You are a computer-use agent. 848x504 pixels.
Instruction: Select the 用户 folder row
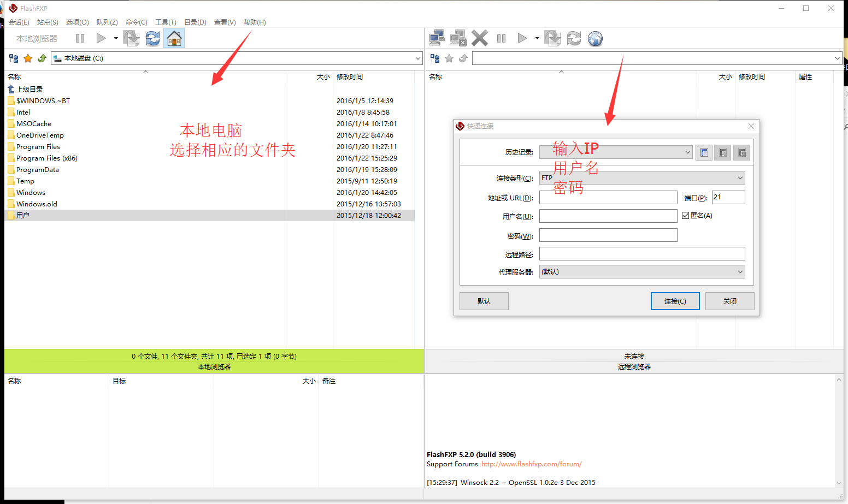tap(210, 215)
